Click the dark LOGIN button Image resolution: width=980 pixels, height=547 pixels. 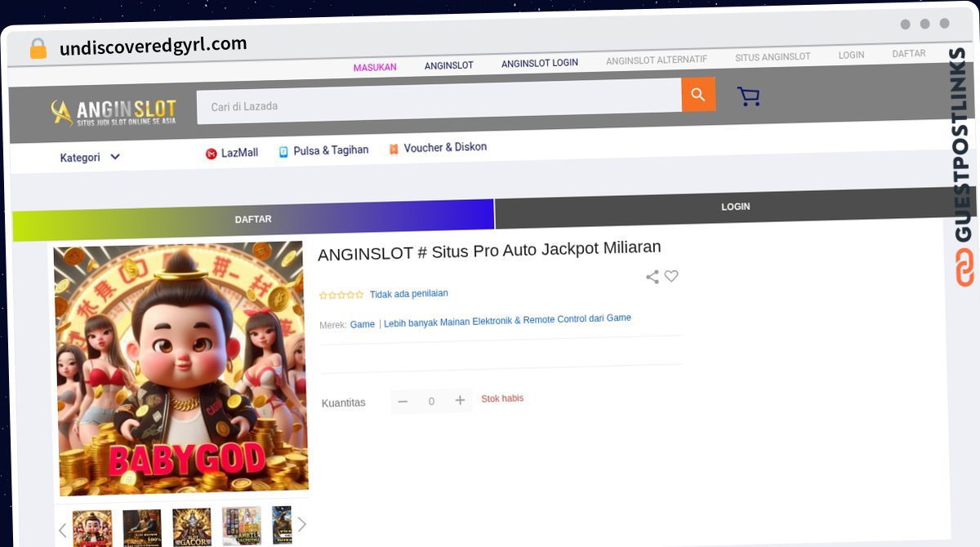click(x=735, y=207)
